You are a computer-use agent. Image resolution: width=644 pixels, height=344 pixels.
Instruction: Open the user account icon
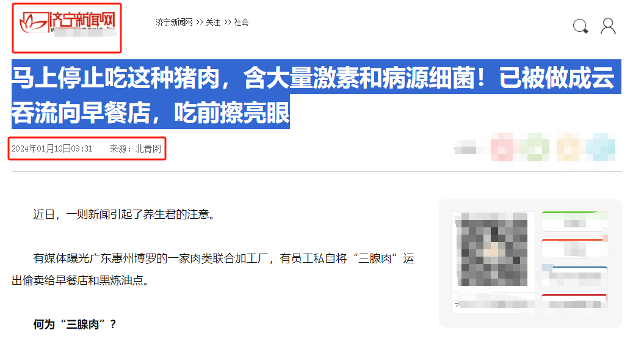click(x=608, y=26)
